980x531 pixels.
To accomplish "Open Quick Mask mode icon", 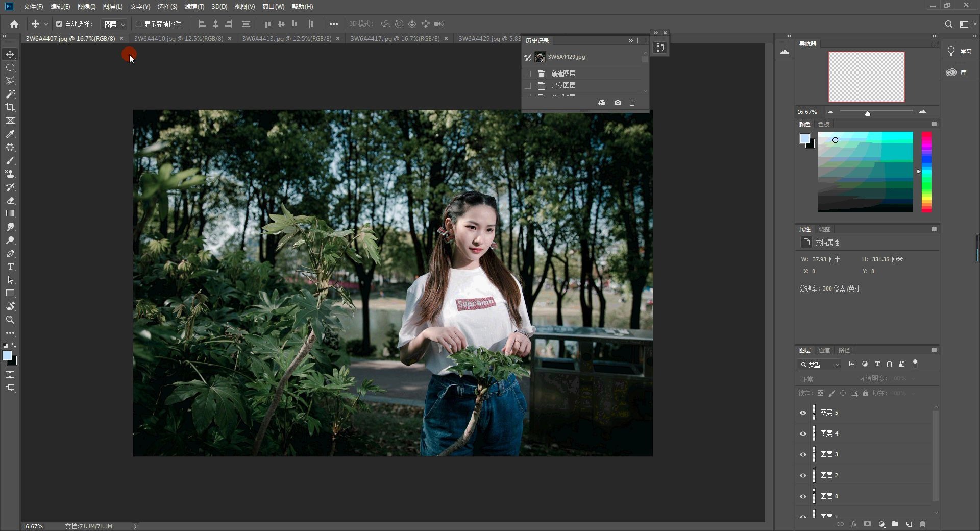I will coord(10,375).
